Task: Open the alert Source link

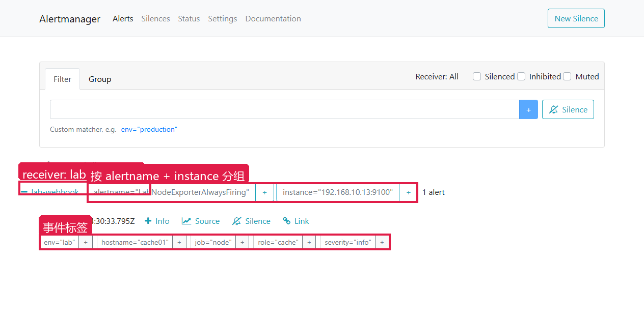Action: point(201,221)
